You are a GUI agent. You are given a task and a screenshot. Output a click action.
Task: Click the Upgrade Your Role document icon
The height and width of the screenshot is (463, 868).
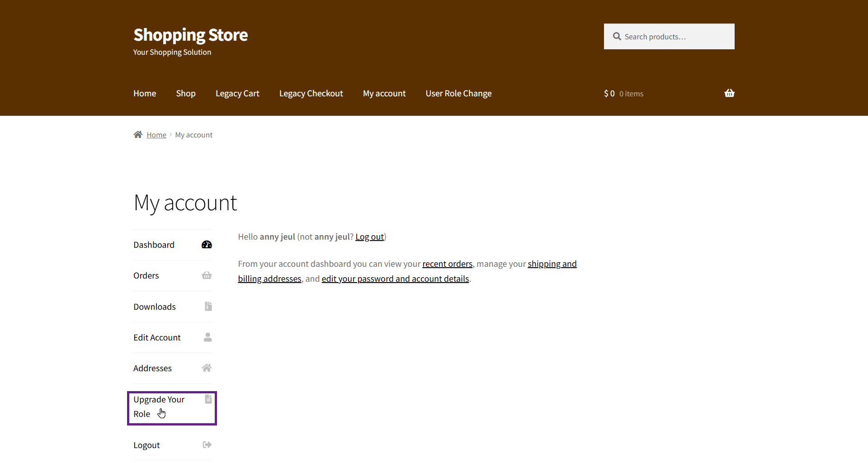coord(208,399)
